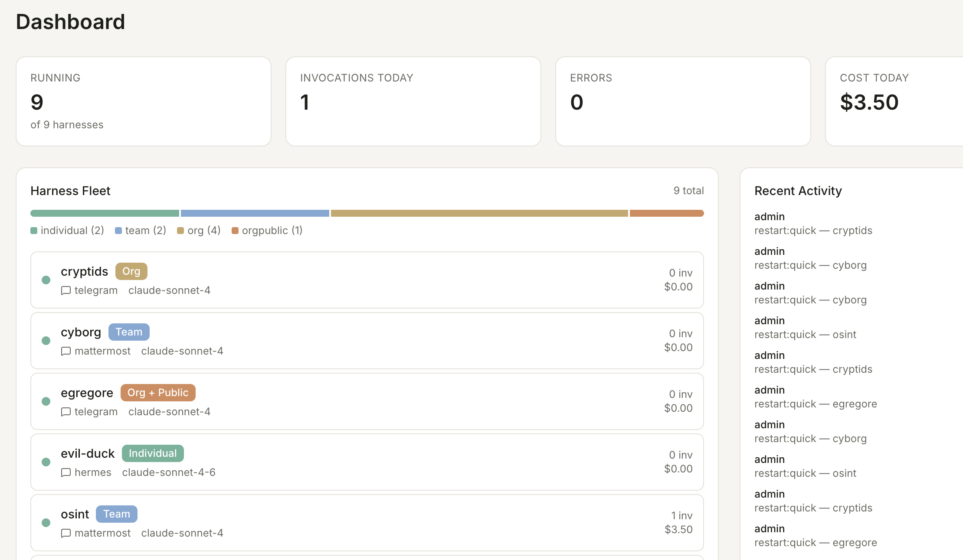Click the tan org segment of fleet bar
Image resolution: width=963 pixels, height=560 pixels.
tap(479, 213)
